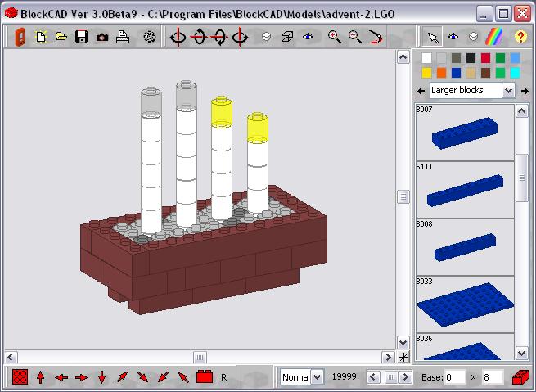Click block list scroll up arrow

pos(521,111)
